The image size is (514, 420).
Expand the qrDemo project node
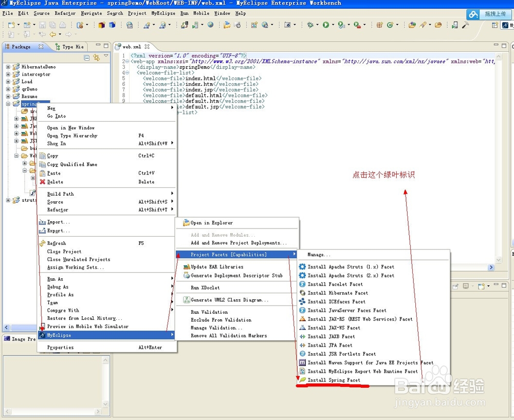(x=8, y=89)
